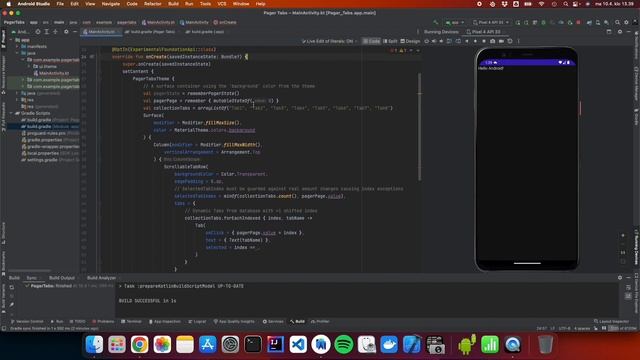Viewport: 640px width, 360px height.
Task: Open the VCS menu
Action: click(x=222, y=4)
